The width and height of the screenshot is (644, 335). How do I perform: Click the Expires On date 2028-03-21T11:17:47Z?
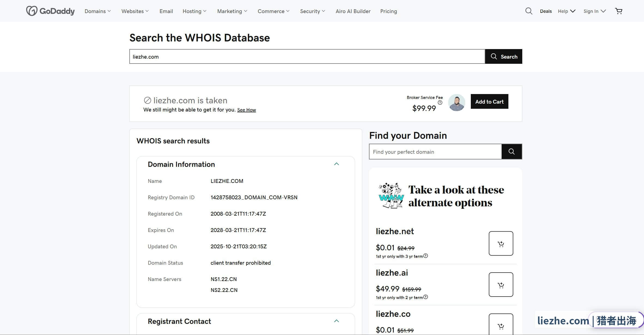(238, 230)
